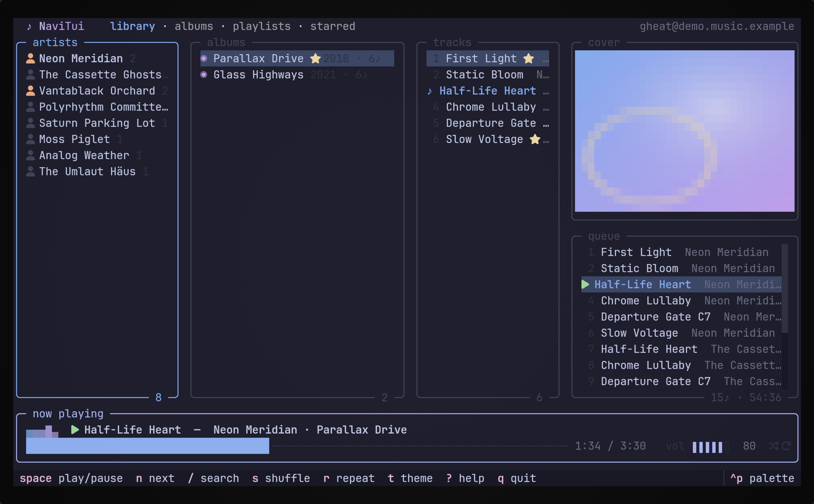This screenshot has width=814, height=504.
Task: Click the n next shortcut
Action: (x=155, y=478)
